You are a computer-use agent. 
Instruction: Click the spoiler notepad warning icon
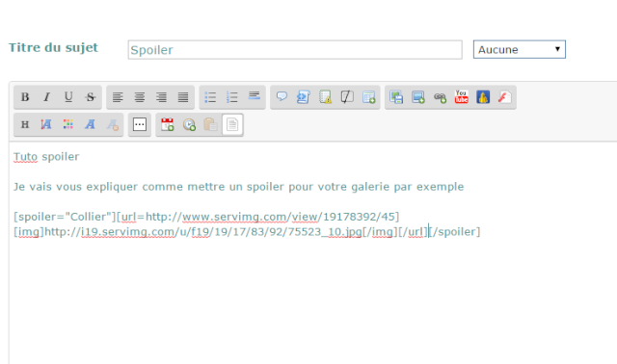tap(325, 97)
